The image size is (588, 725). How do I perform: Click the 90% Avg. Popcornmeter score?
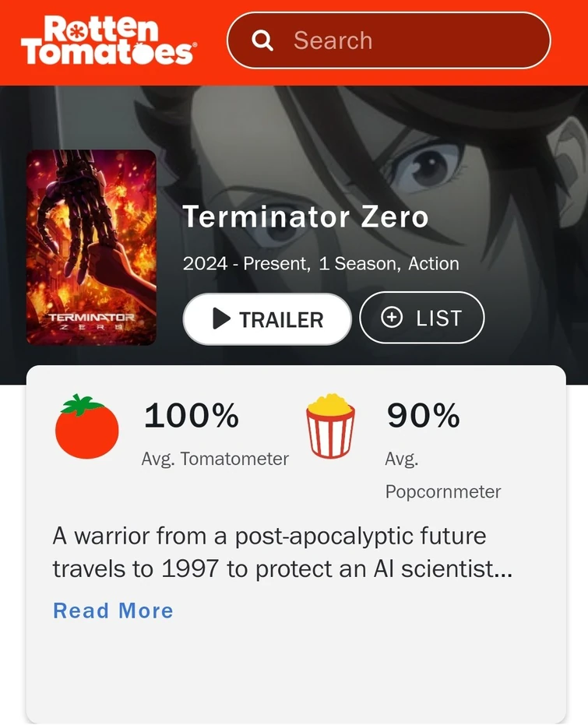(x=422, y=417)
